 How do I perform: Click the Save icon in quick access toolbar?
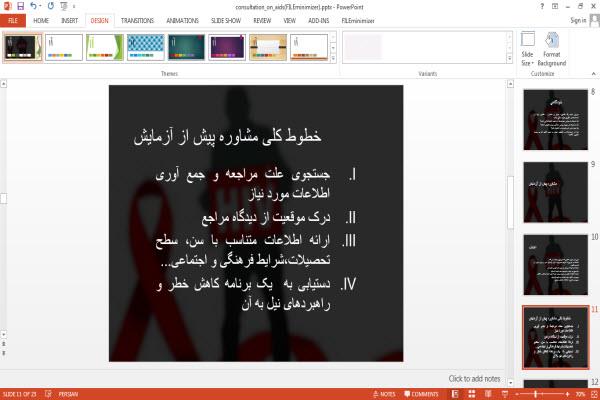pos(20,6)
